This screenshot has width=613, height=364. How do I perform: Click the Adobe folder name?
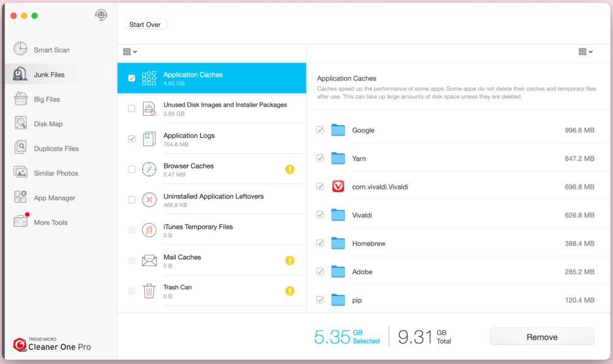[362, 271]
